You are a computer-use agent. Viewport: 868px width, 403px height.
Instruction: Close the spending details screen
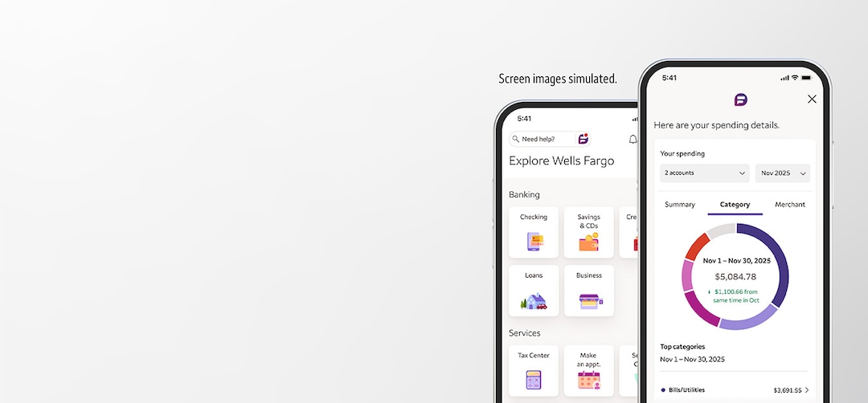812,99
